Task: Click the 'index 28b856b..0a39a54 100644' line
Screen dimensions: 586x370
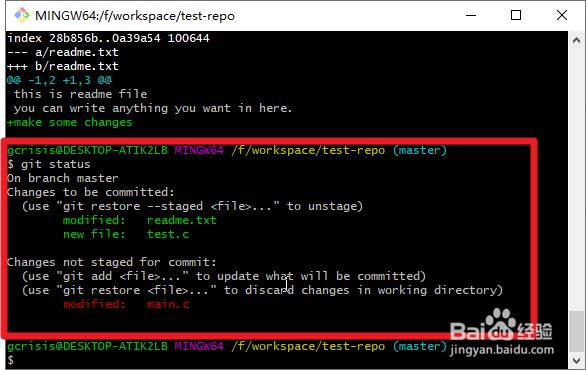Action: click(x=108, y=38)
